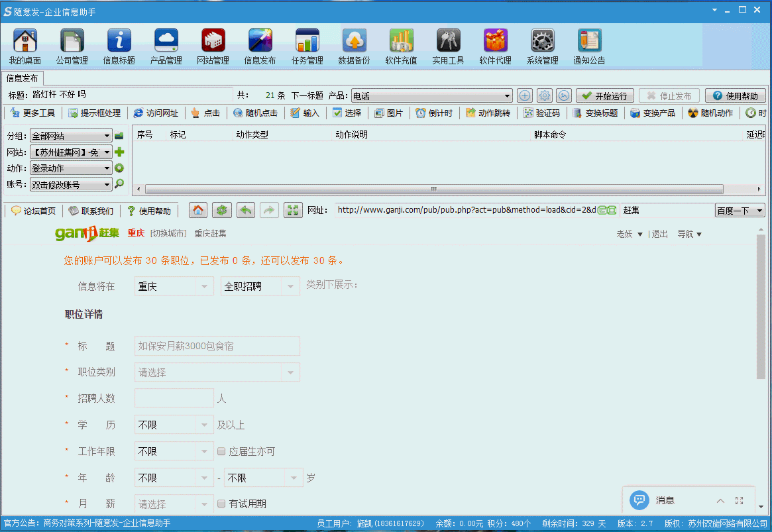Open 使用帮助 with the blue question icon

pos(735,95)
